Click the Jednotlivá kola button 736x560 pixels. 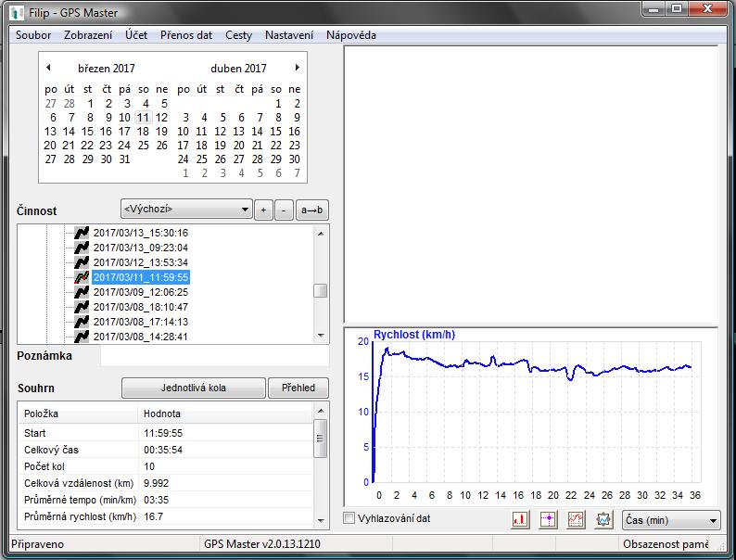point(193,388)
